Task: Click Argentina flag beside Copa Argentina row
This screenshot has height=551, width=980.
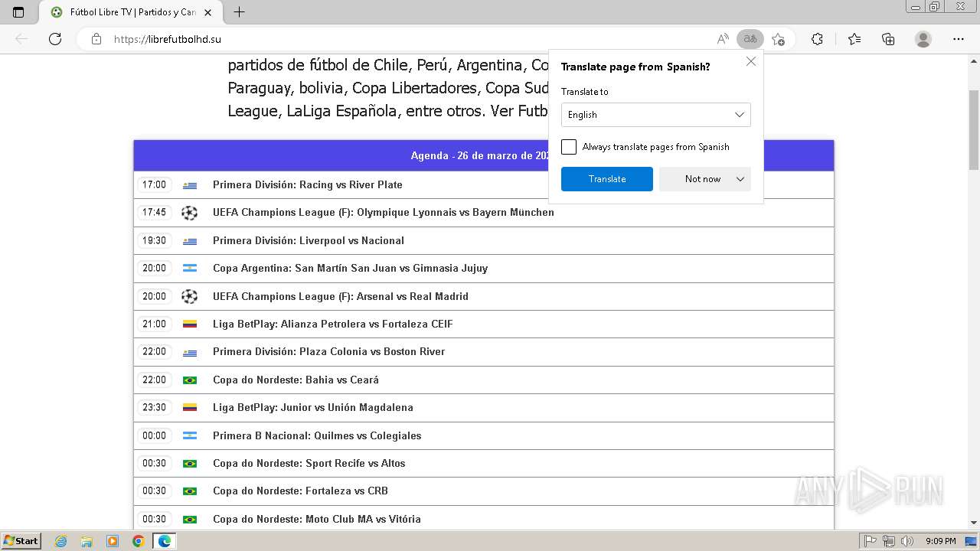Action: pos(190,269)
